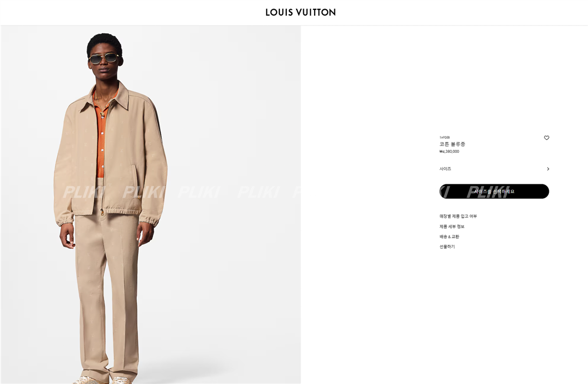Click the chevron arrow on the 사이즈 row

(548, 169)
